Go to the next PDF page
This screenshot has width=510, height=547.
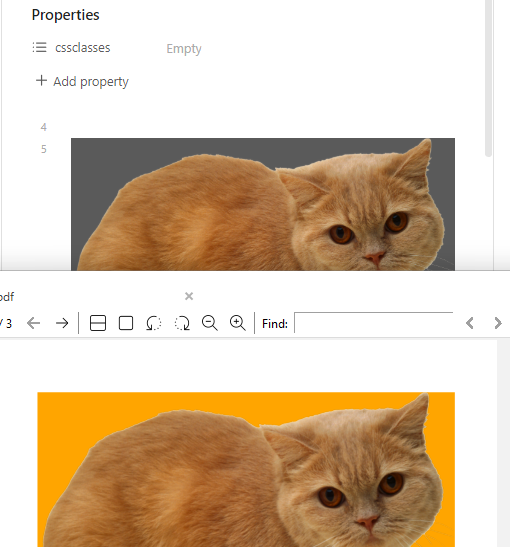pos(62,323)
